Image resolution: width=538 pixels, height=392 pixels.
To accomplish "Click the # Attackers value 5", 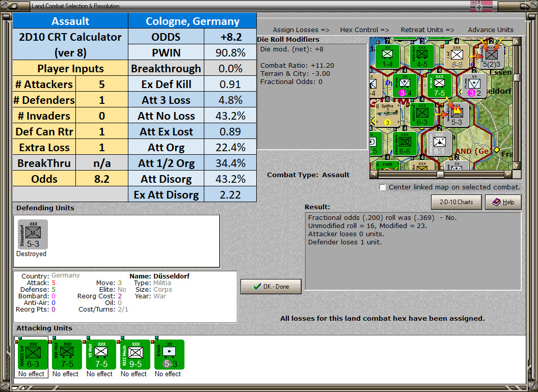I will click(102, 85).
